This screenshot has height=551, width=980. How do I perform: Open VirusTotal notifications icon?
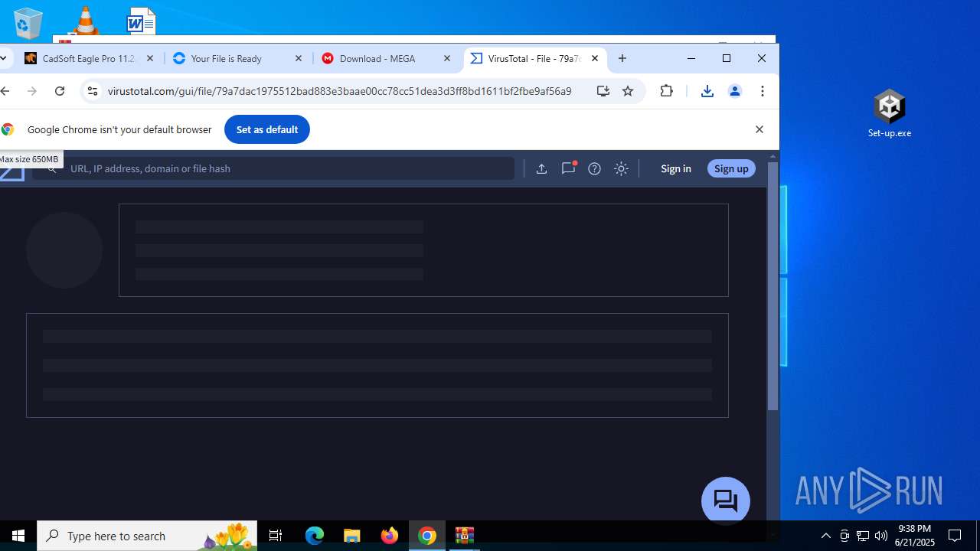tap(568, 168)
